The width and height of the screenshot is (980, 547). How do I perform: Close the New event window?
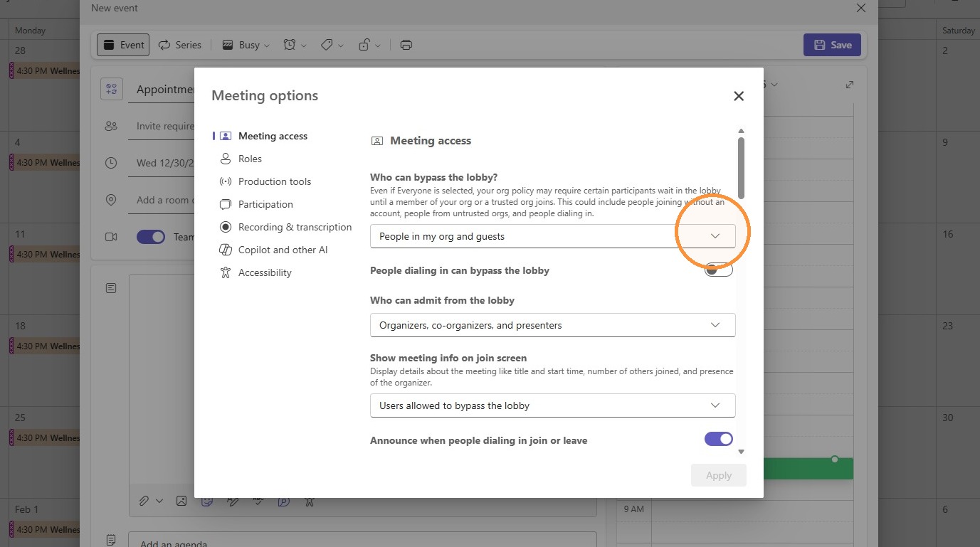pyautogui.click(x=860, y=9)
